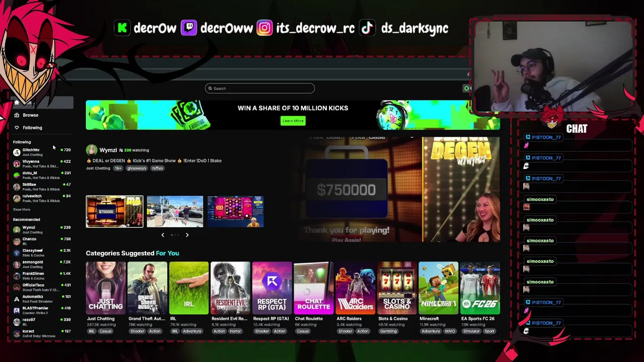Viewport: 644px width, 362px height.
Task: Open Wymzi in Recommended channels list
Action: [x=42, y=230]
